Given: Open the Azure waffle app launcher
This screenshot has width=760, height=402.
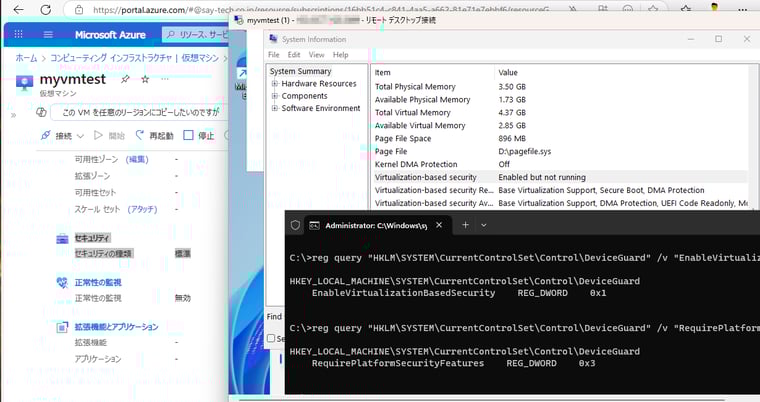Looking at the screenshot, I should click(x=18, y=34).
